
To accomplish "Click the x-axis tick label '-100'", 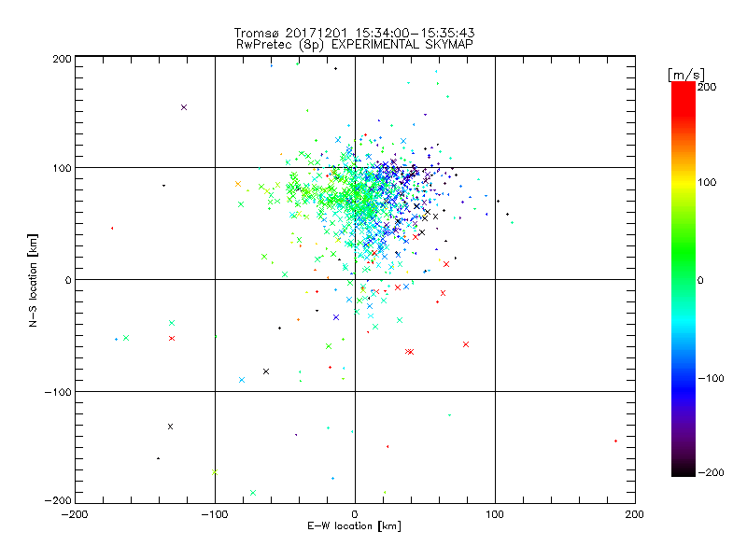I will point(215,515).
